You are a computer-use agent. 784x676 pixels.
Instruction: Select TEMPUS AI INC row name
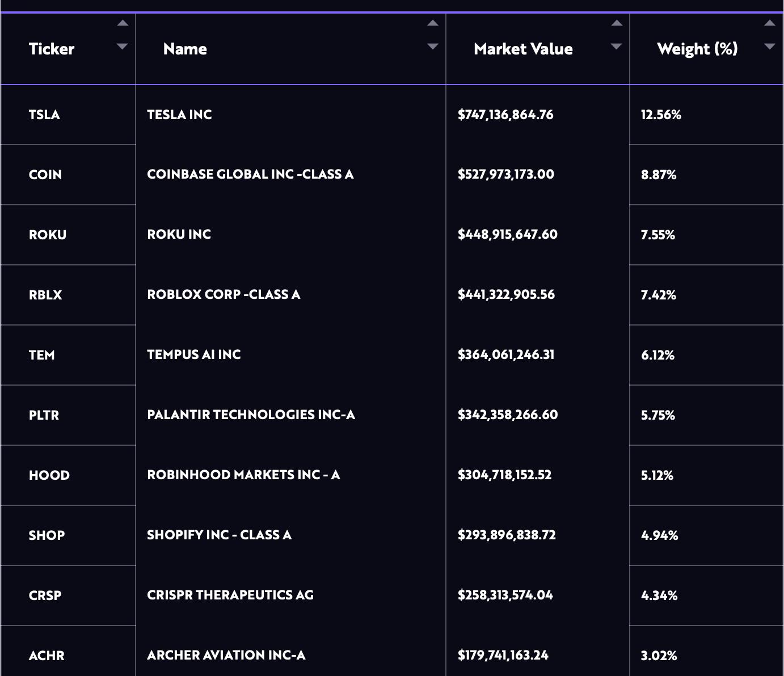pyautogui.click(x=194, y=354)
